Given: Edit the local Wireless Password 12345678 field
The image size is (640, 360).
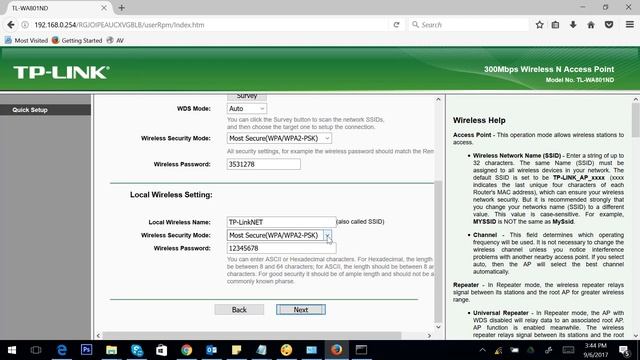Looking at the screenshot, I should click(281, 248).
